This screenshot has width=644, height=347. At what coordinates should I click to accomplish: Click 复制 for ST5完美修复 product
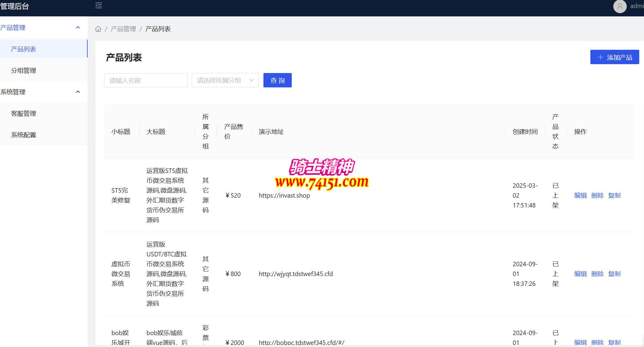click(x=614, y=195)
